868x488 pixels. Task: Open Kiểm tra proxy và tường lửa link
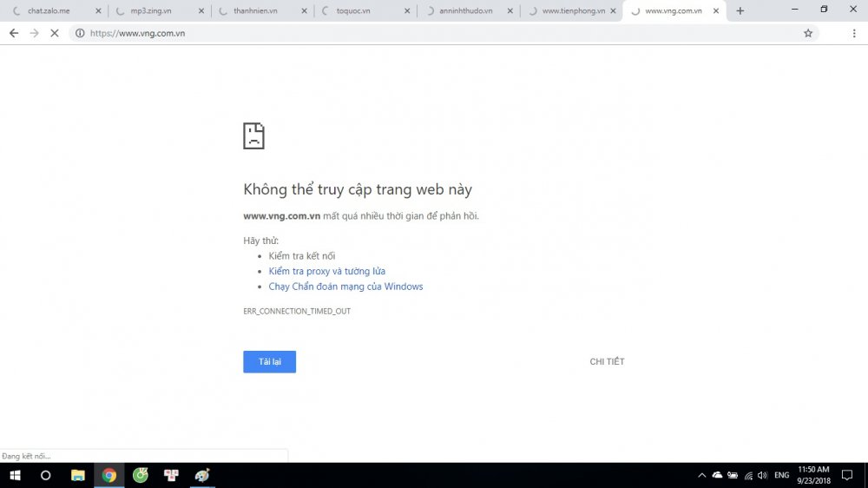[326, 271]
